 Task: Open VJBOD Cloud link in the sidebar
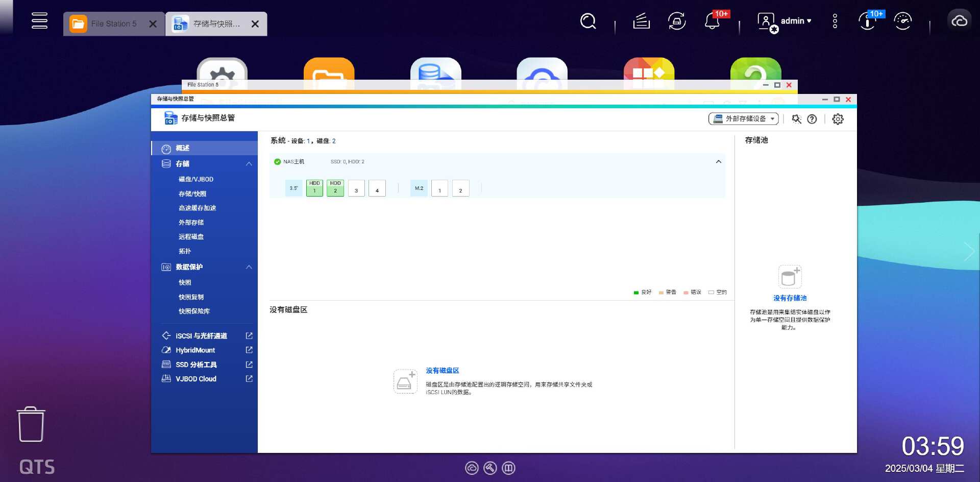pyautogui.click(x=196, y=379)
